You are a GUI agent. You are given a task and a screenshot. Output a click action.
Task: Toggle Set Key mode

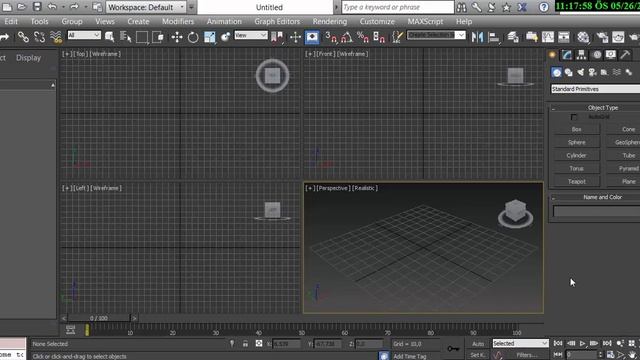coord(478,355)
